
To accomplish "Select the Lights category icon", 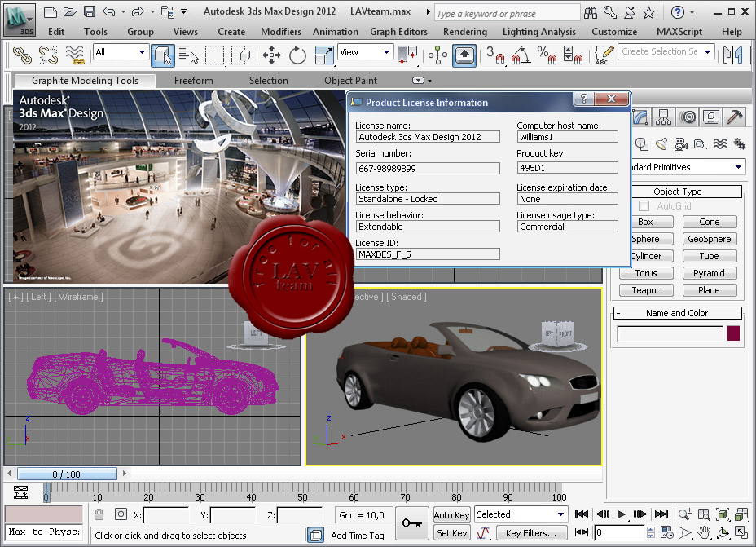I will tap(661, 143).
